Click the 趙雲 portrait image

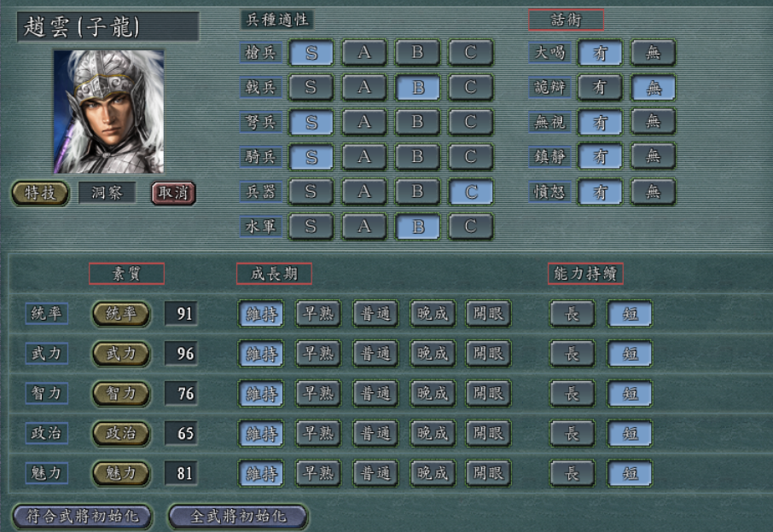click(109, 112)
